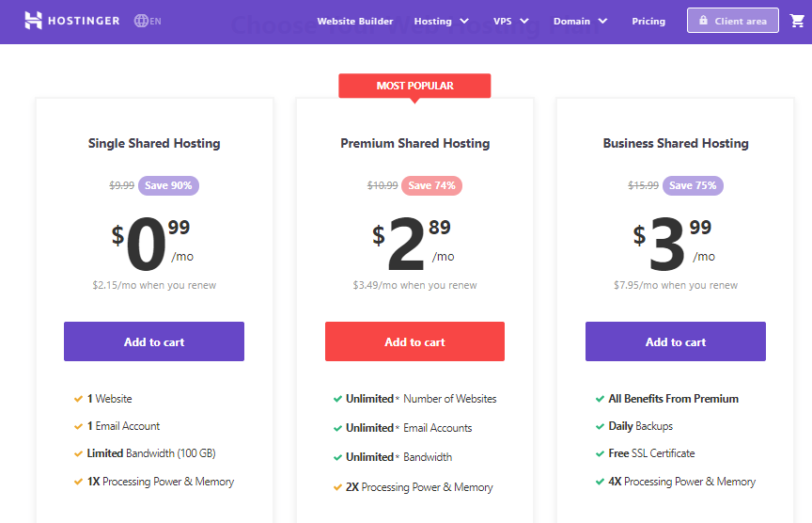
Task: Click checkmark beside 4X Processing Power & Memory
Action: pos(600,482)
